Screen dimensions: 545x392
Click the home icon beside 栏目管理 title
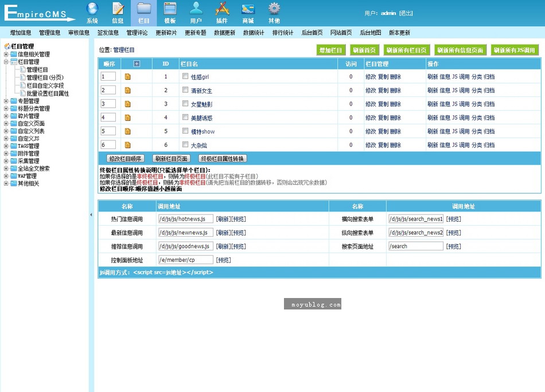pyautogui.click(x=7, y=46)
